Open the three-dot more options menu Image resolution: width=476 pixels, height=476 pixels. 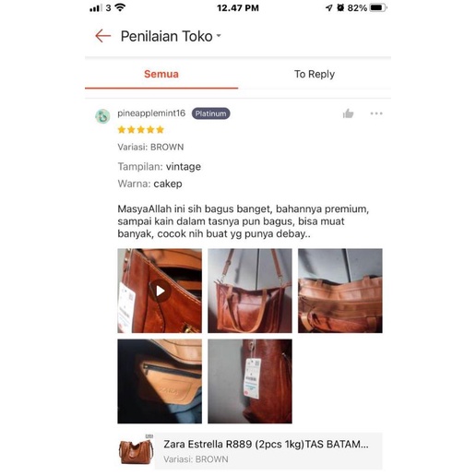click(376, 113)
